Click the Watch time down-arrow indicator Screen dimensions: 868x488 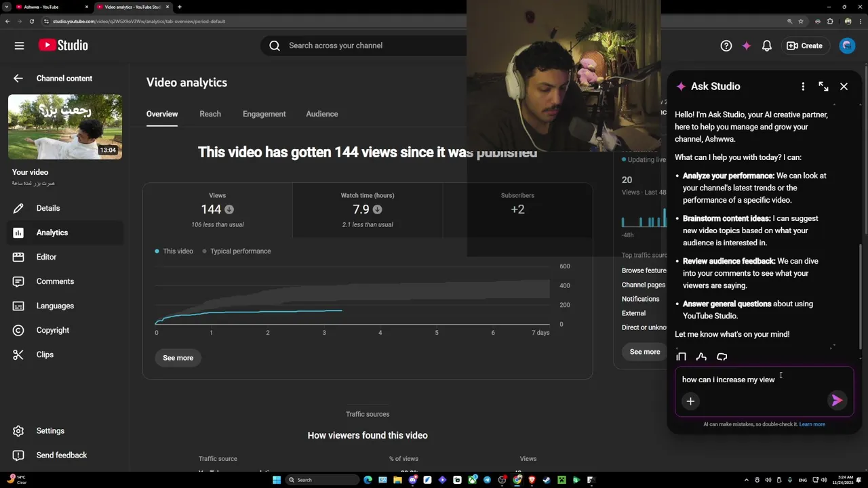coord(377,209)
